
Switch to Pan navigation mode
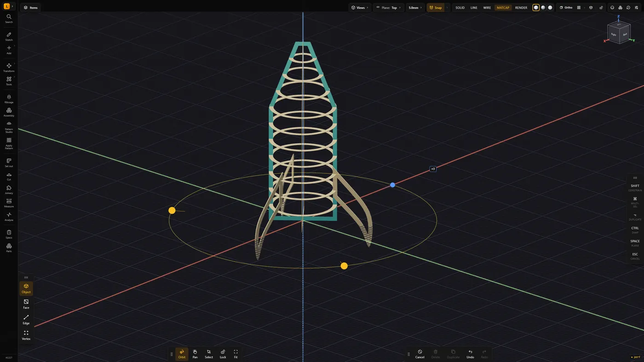[195, 354]
